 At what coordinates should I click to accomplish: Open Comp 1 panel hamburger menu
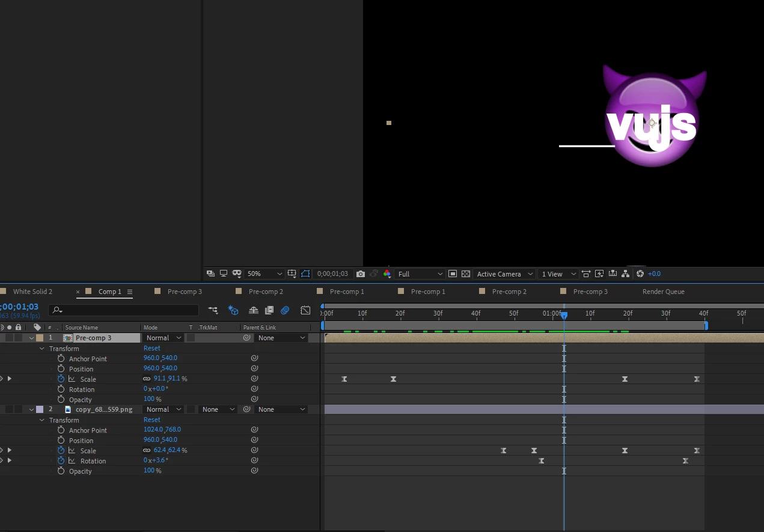(129, 292)
